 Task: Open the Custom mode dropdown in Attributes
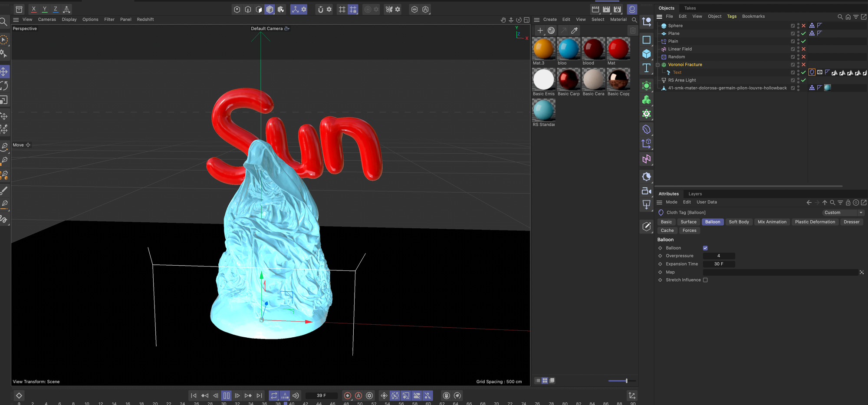coord(843,213)
